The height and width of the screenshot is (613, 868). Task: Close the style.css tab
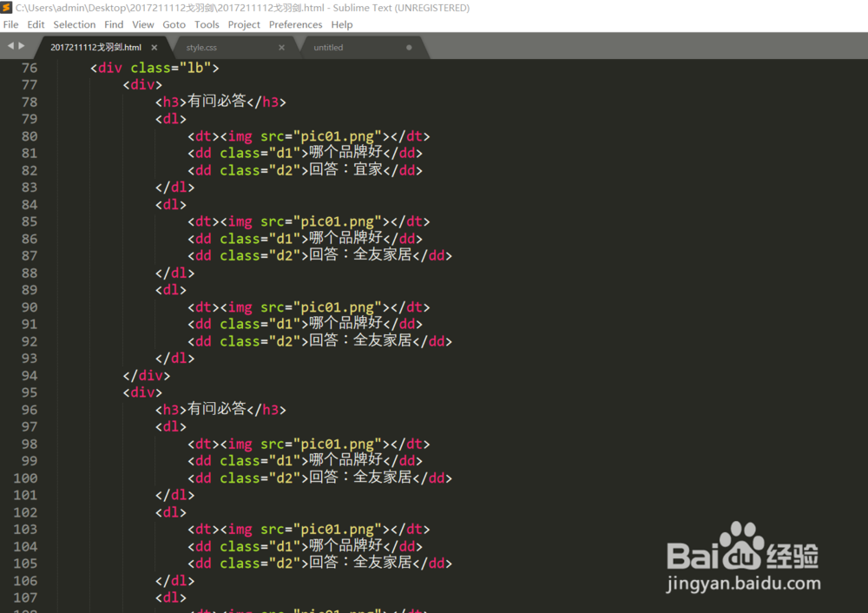pyautogui.click(x=282, y=48)
